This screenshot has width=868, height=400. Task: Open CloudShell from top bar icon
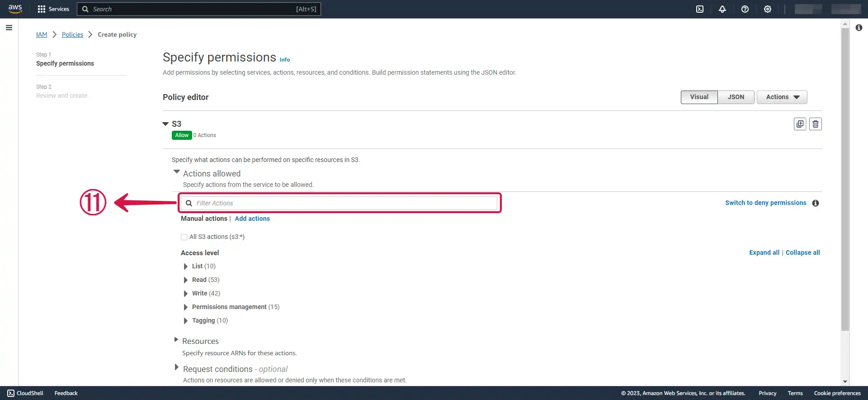[x=700, y=9]
